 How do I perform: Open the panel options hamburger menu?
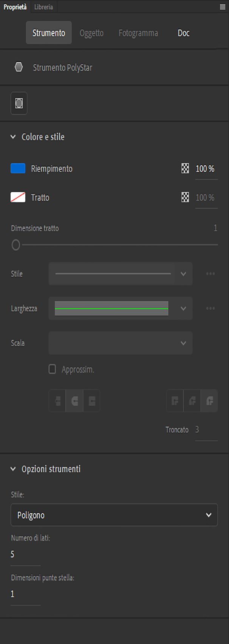pyautogui.click(x=223, y=7)
